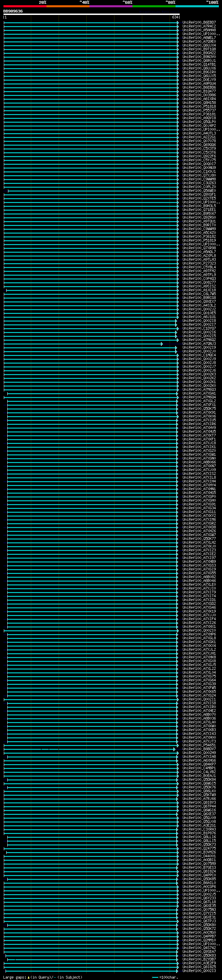
Task: Select the UniRef100_Q6Y233 label
Action: pyautogui.click(x=199, y=898)
